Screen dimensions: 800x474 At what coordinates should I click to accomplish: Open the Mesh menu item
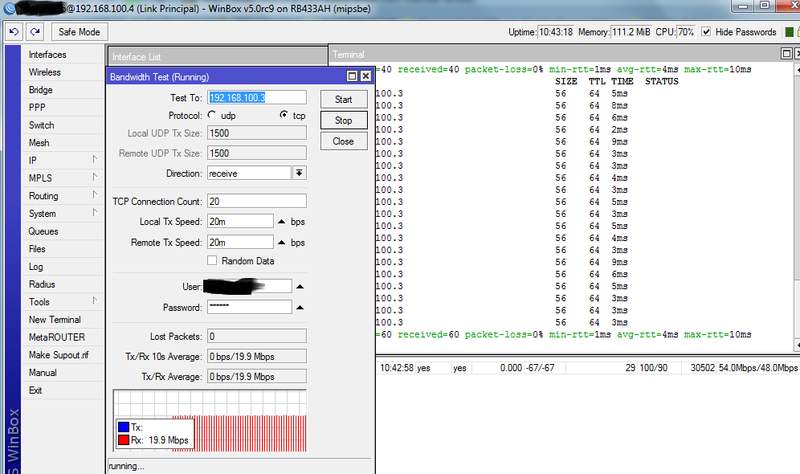click(39, 143)
